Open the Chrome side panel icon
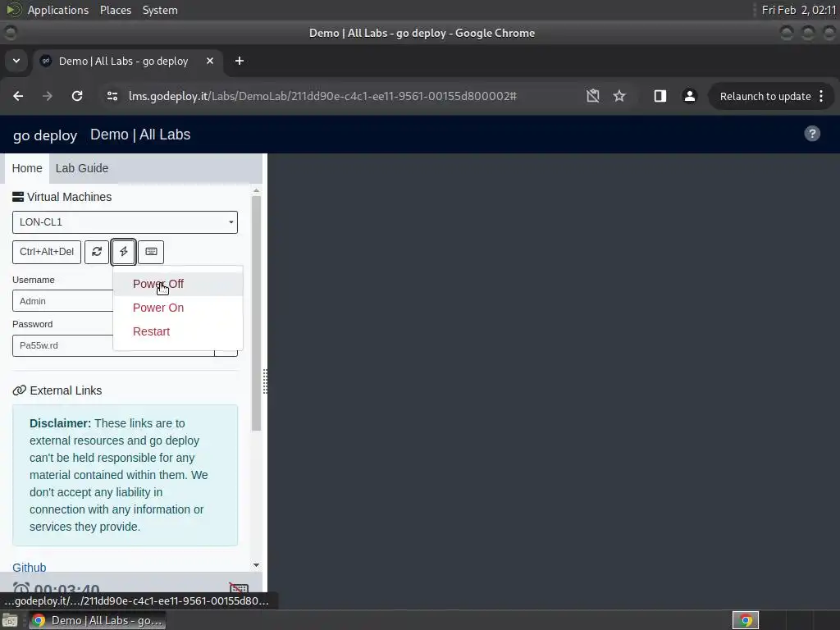The height and width of the screenshot is (630, 840). tap(660, 96)
